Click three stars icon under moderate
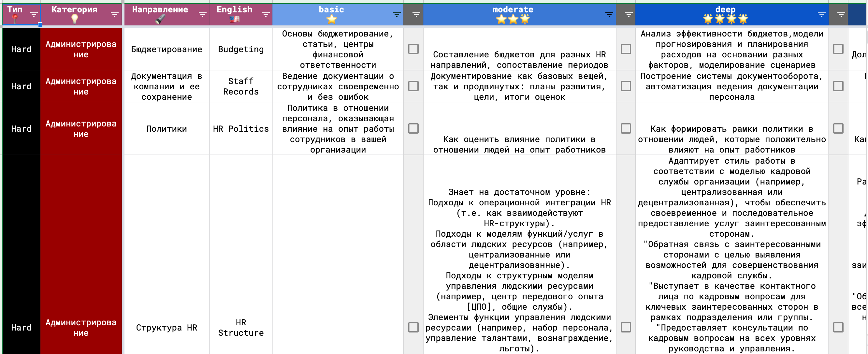The image size is (868, 354). pyautogui.click(x=513, y=19)
